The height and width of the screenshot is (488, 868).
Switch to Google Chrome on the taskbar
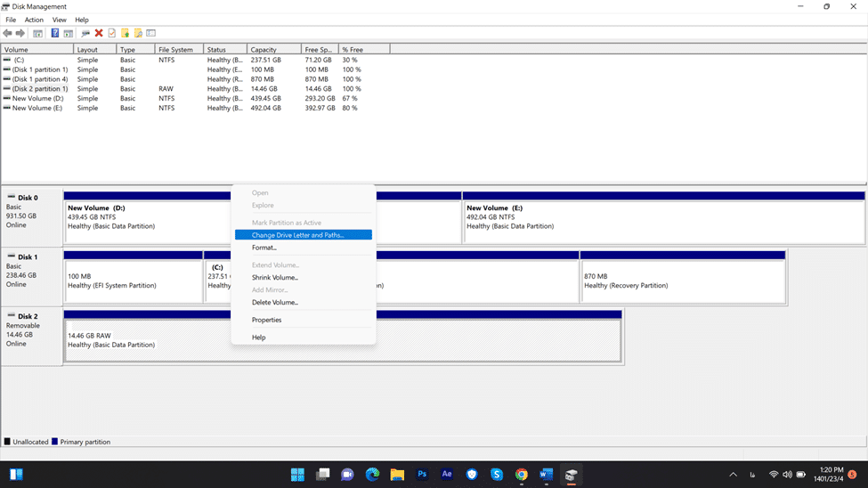click(x=522, y=475)
